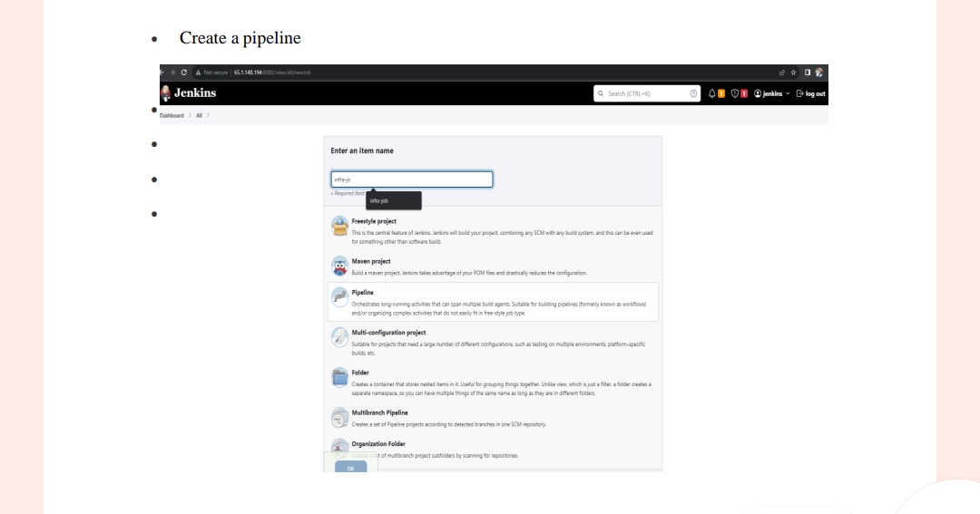Select the Folder item type

493,383
